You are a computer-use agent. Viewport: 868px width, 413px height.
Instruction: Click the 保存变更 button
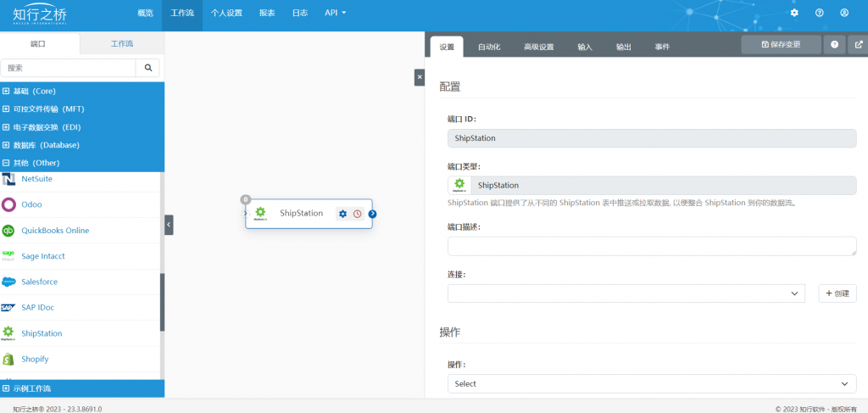pos(781,44)
